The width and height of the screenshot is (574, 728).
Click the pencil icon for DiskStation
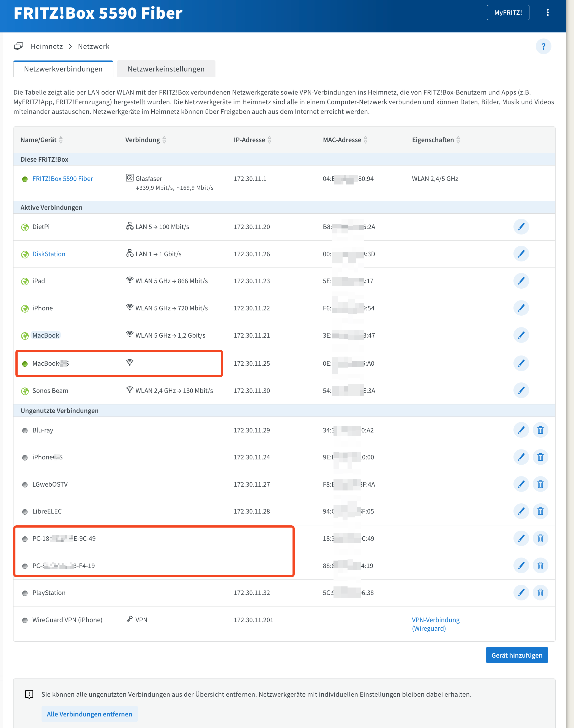point(521,254)
